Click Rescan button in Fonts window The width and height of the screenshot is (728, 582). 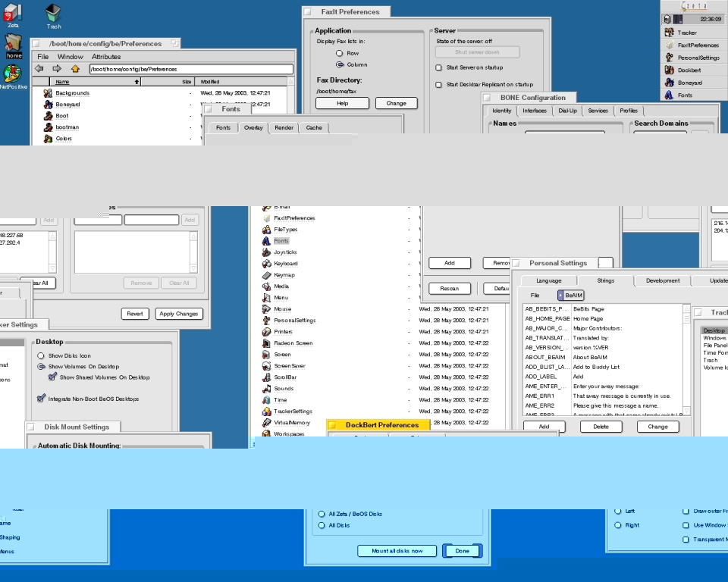pos(450,288)
